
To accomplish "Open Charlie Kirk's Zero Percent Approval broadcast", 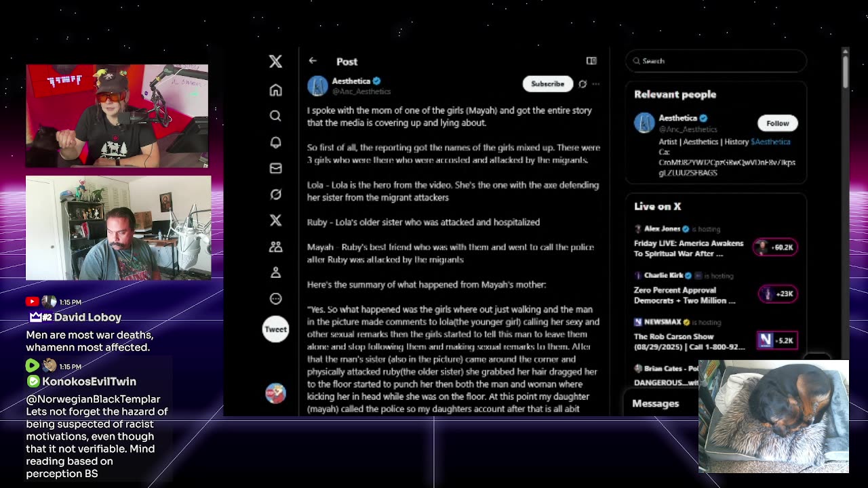I will click(685, 295).
